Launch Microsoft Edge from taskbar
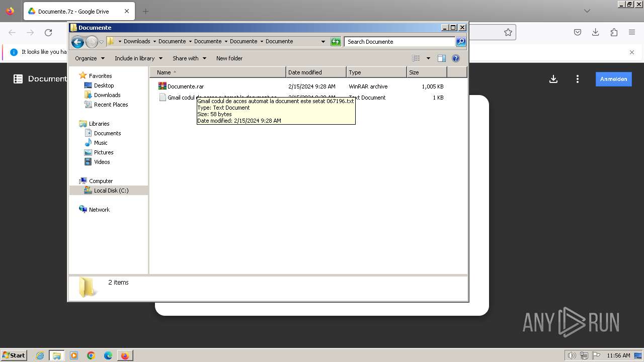The image size is (644, 362). [108, 355]
